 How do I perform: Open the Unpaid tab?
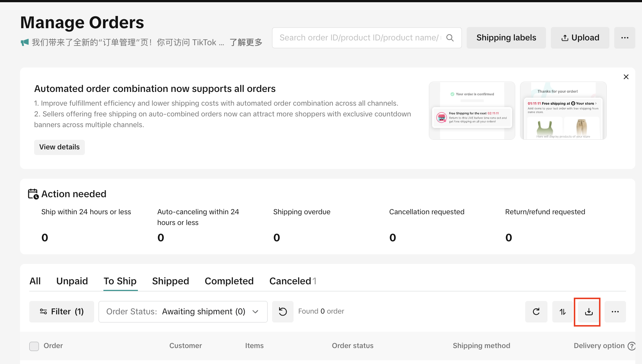coord(72,281)
